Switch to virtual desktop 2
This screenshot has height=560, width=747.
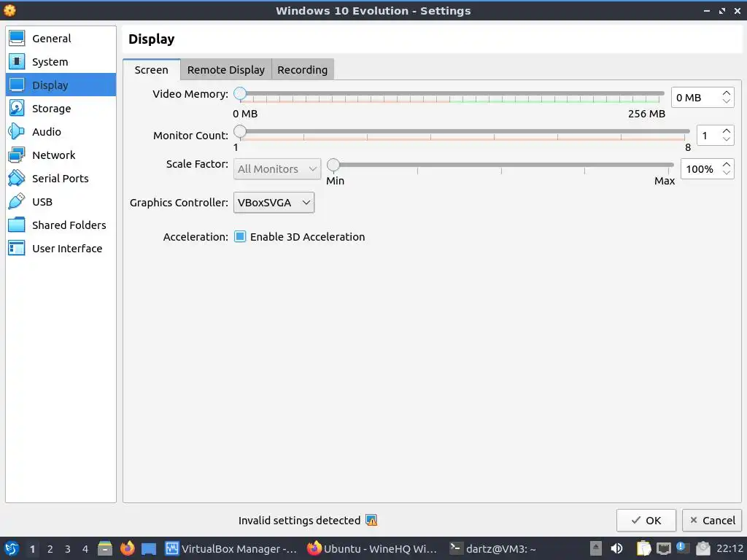coord(50,549)
